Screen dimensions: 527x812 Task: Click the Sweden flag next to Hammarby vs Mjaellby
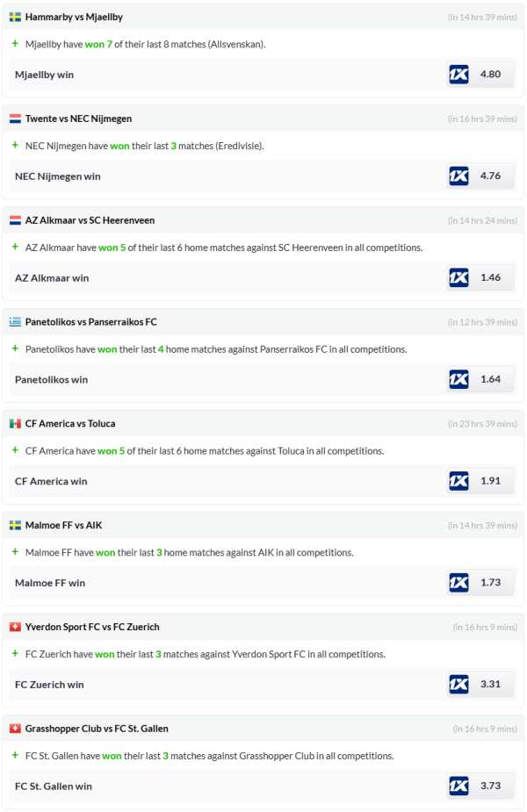coord(15,17)
